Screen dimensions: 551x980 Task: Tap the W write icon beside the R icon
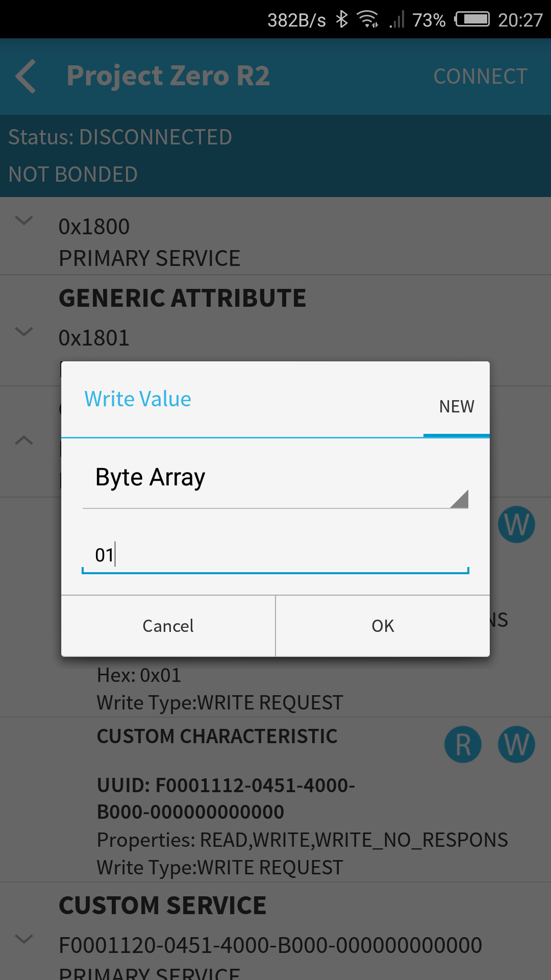pyautogui.click(x=516, y=745)
